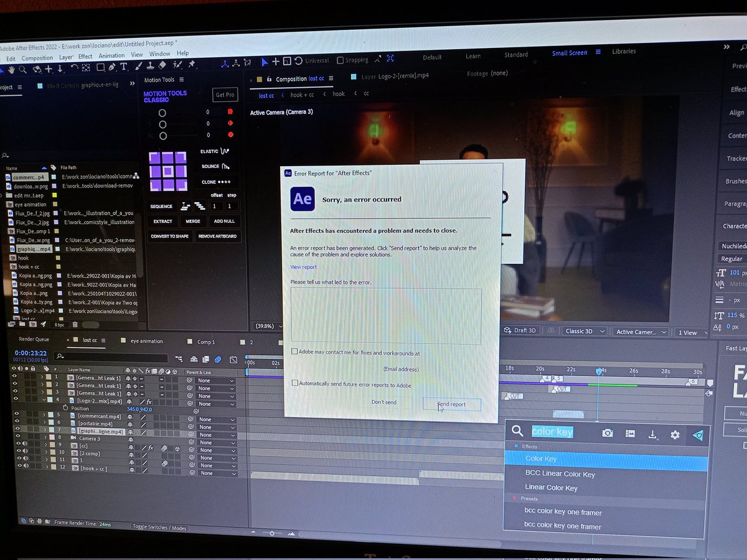The width and height of the screenshot is (747, 560).
Task: Click the blue paper plane icon in popup
Action: point(698,436)
